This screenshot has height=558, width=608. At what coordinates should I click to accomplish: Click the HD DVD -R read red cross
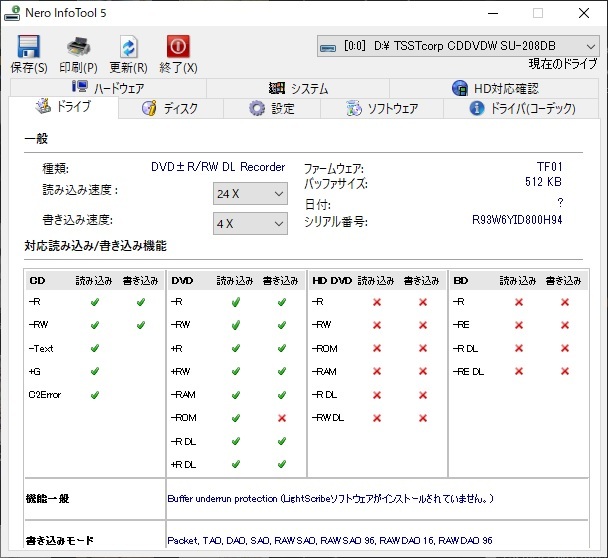pyautogui.click(x=377, y=302)
